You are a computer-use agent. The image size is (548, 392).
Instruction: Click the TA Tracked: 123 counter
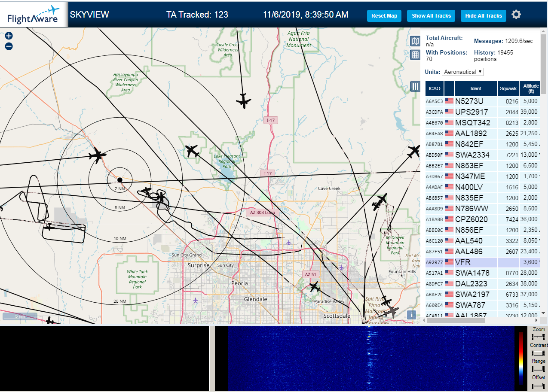[197, 15]
